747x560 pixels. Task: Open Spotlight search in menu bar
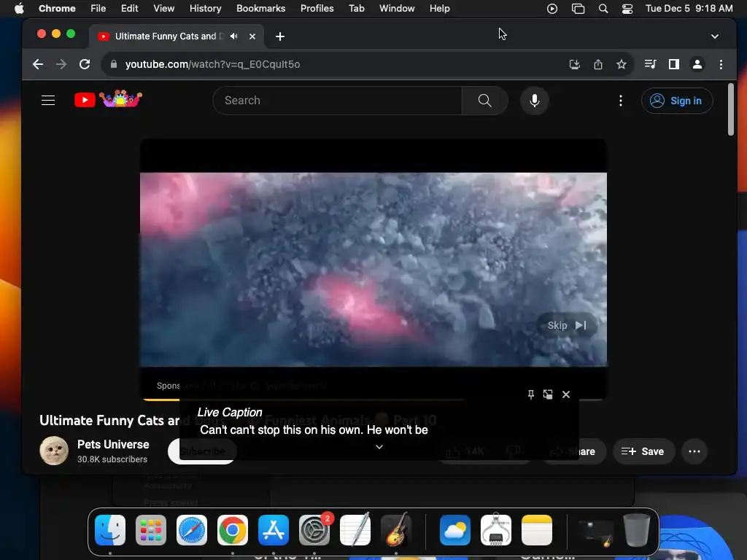(x=603, y=9)
